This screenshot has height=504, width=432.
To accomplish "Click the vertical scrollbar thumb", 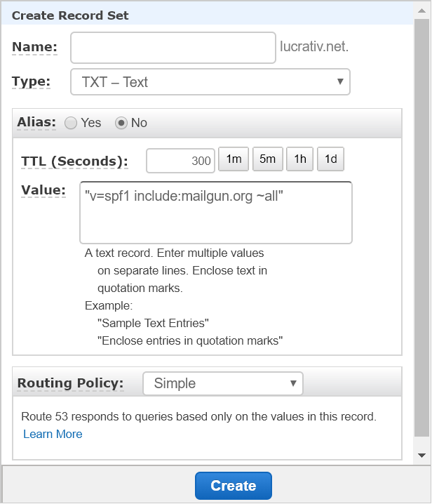I will click(x=421, y=227).
